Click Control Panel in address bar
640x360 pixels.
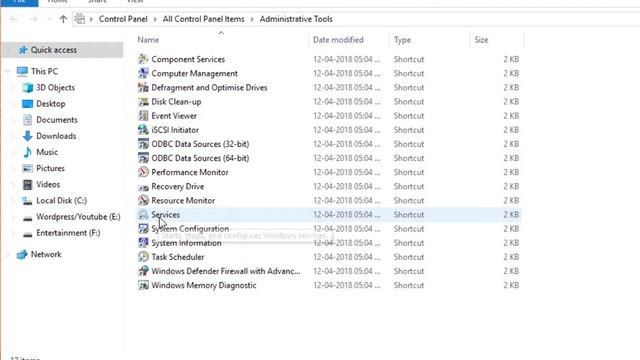tap(123, 19)
